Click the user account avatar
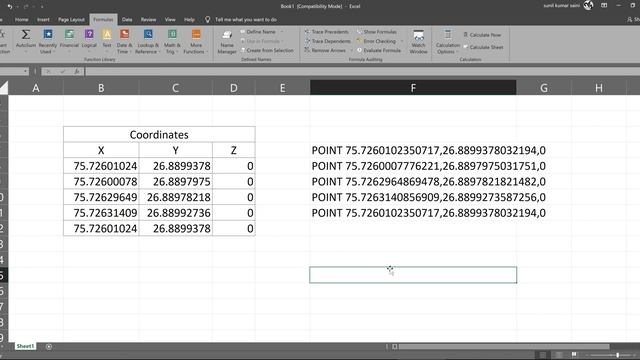The width and height of the screenshot is (640, 360). coord(588,5)
